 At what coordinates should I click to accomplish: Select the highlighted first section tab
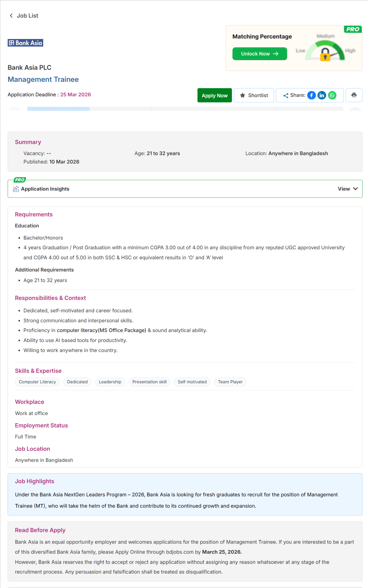[x=58, y=109]
